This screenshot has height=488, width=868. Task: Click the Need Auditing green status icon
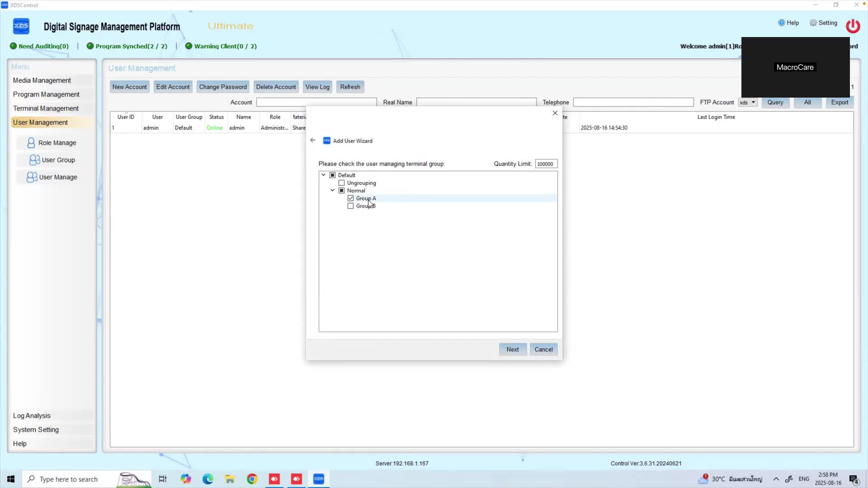[x=13, y=46]
